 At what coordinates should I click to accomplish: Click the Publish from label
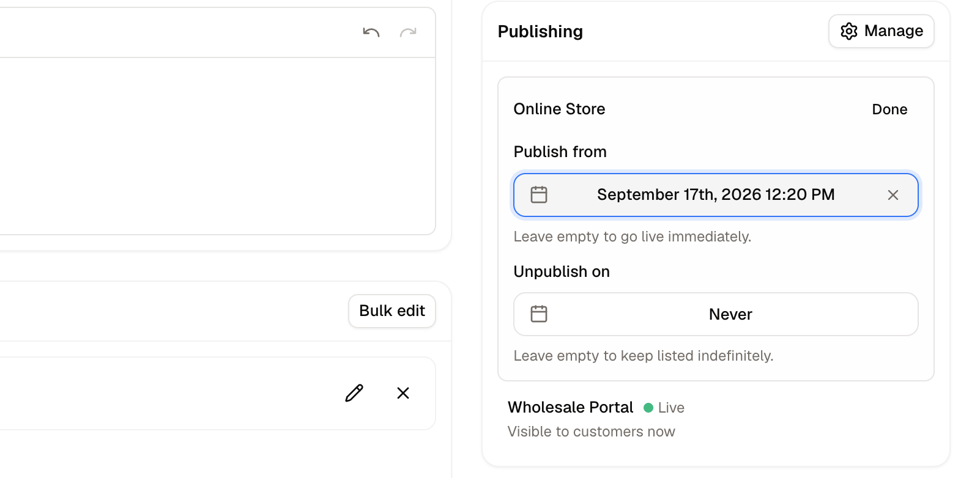[560, 152]
